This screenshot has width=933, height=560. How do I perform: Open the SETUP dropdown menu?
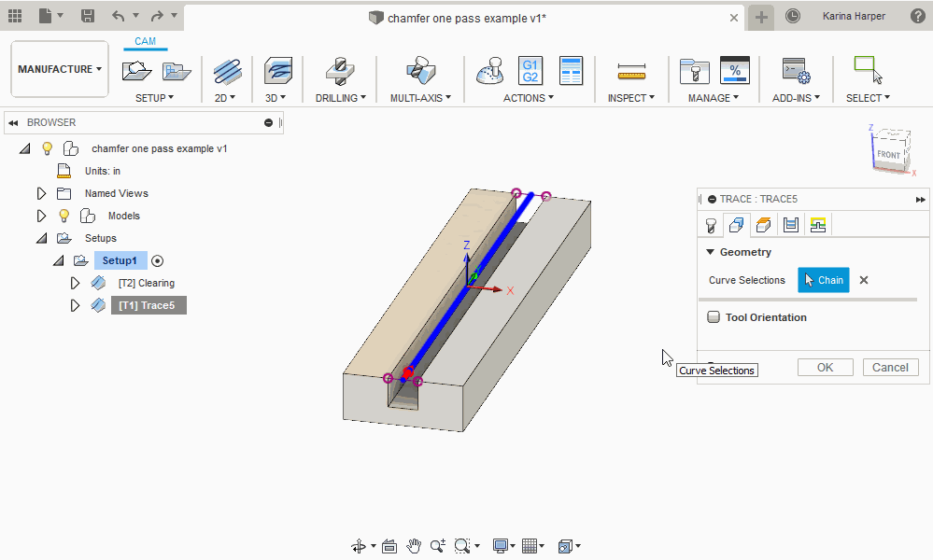tap(154, 98)
